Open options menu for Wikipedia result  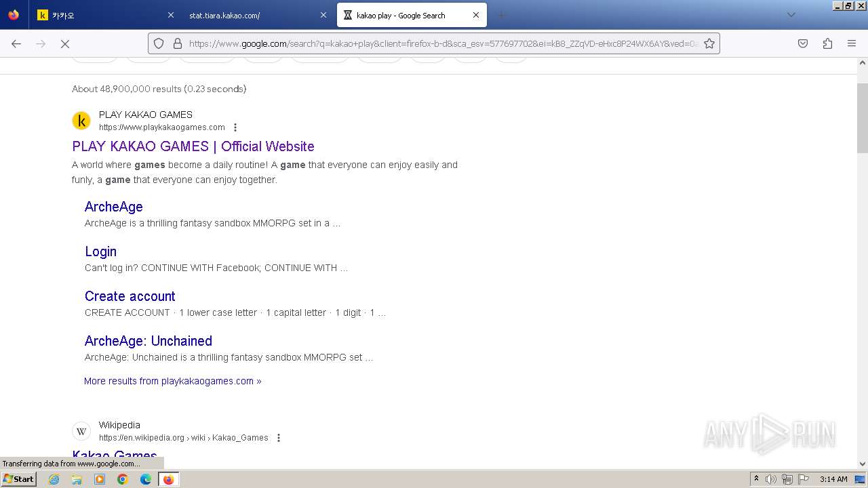coord(278,438)
